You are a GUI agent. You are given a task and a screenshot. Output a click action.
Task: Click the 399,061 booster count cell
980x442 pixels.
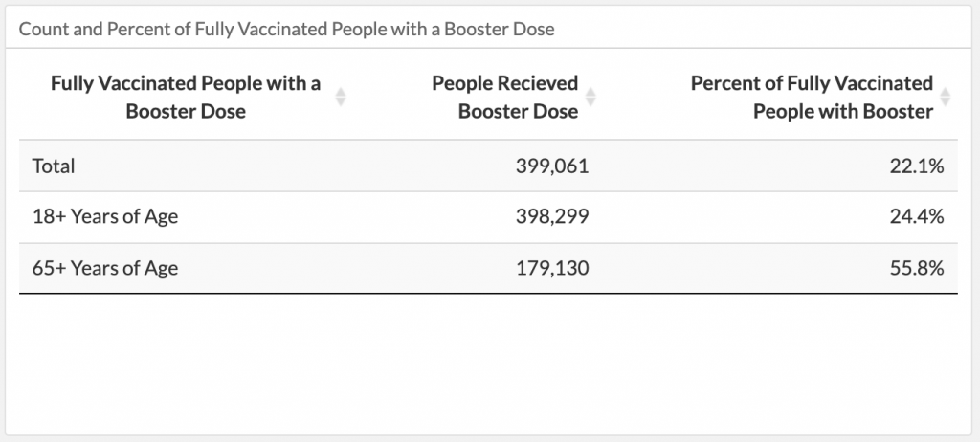coord(552,166)
